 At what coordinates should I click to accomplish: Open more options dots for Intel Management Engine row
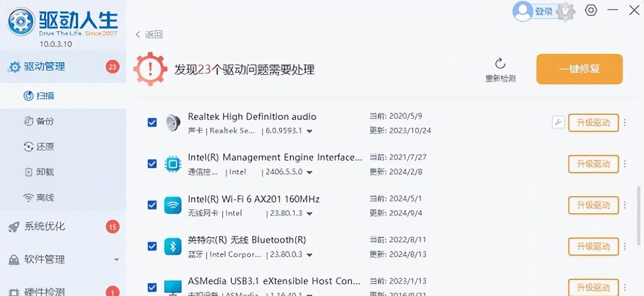[625, 164]
